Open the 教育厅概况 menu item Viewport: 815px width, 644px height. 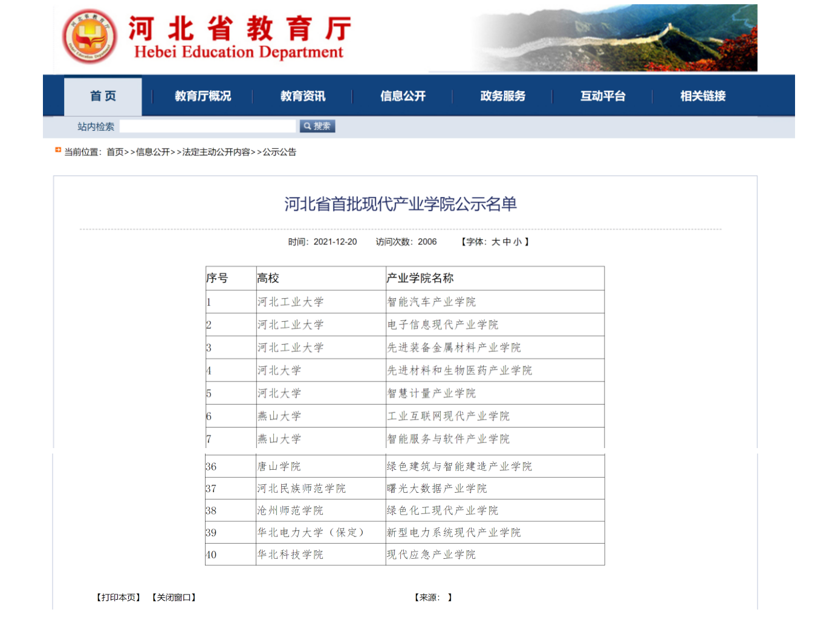[203, 96]
